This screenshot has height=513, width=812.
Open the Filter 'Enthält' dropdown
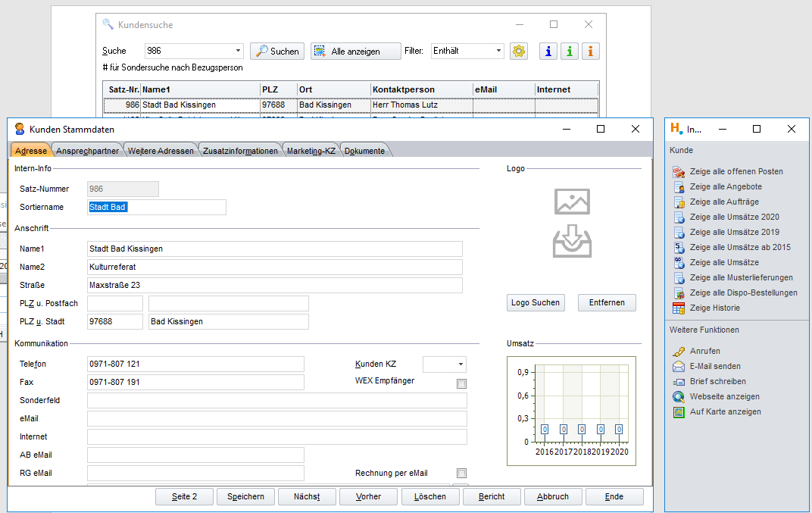click(499, 52)
